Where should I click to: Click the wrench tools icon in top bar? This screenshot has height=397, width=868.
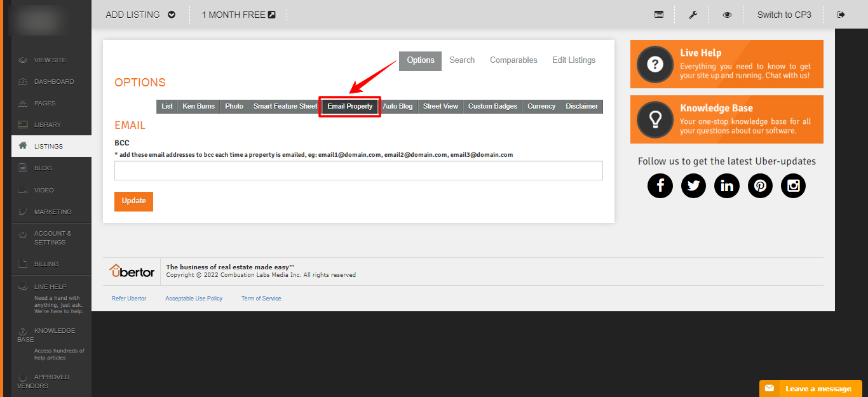[693, 15]
